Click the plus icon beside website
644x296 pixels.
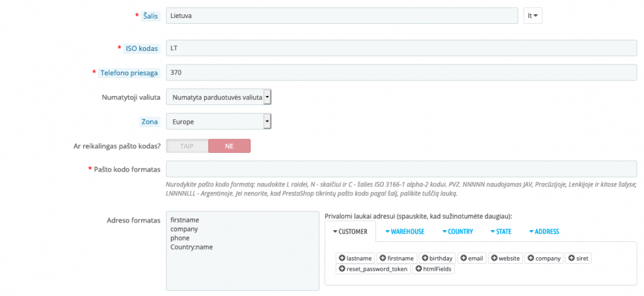[495, 258]
